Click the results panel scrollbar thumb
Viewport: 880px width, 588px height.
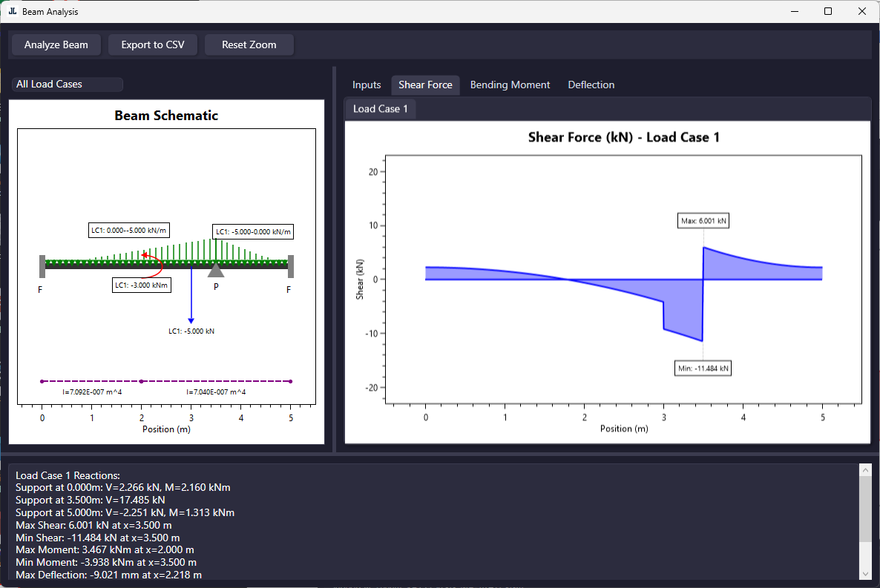point(864,509)
